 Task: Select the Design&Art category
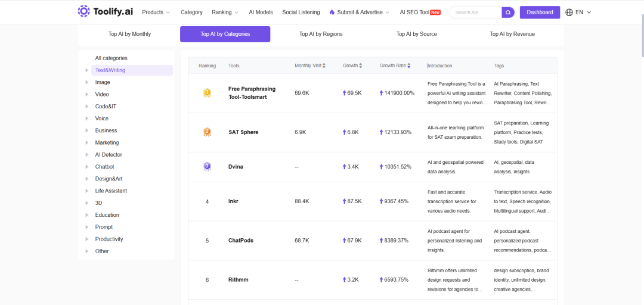point(109,179)
